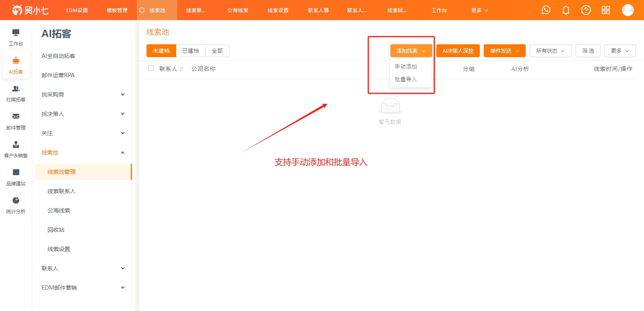
Task: Open the 模板管理 top tab
Action: pyautogui.click(x=117, y=10)
